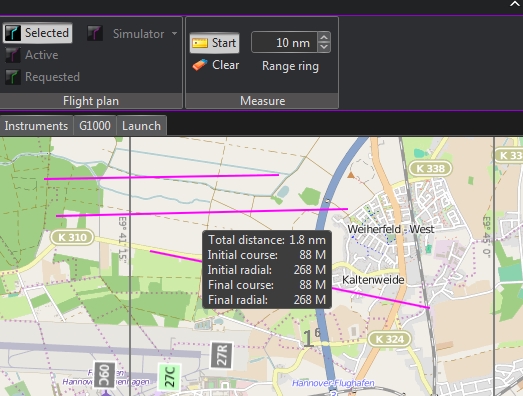This screenshot has width=523, height=396.
Task: Click the Kaltenweide map label
Action: pyautogui.click(x=373, y=280)
